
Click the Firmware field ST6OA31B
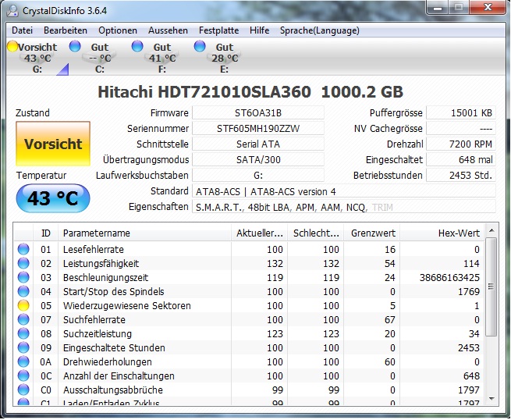point(258,113)
